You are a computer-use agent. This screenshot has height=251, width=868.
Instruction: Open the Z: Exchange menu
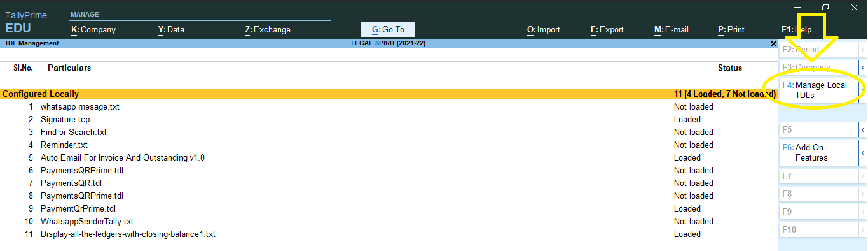268,29
